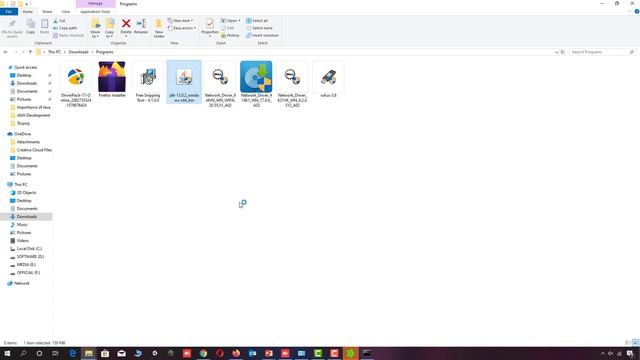Open Creative Cloud Files under OneDrive
640x360 pixels.
point(34,150)
